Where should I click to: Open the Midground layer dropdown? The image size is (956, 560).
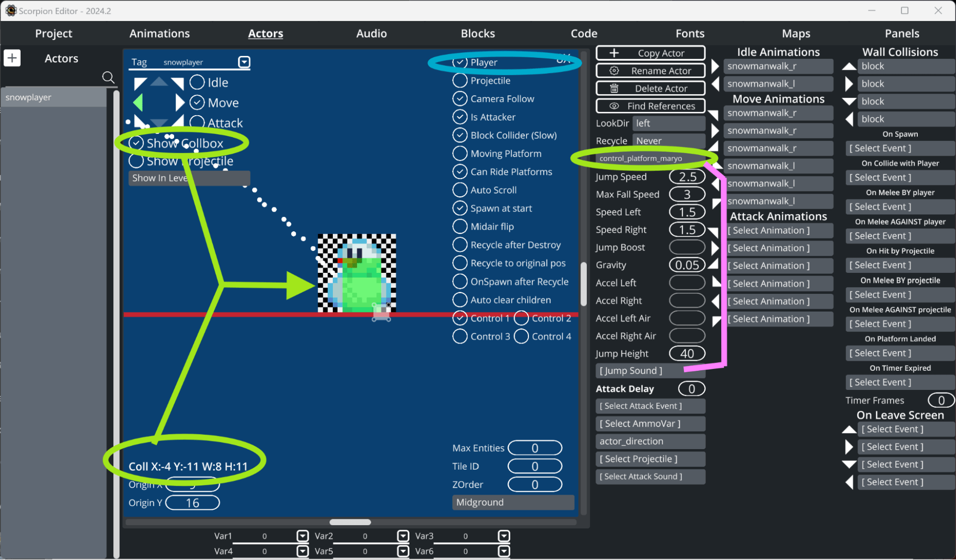tap(513, 502)
